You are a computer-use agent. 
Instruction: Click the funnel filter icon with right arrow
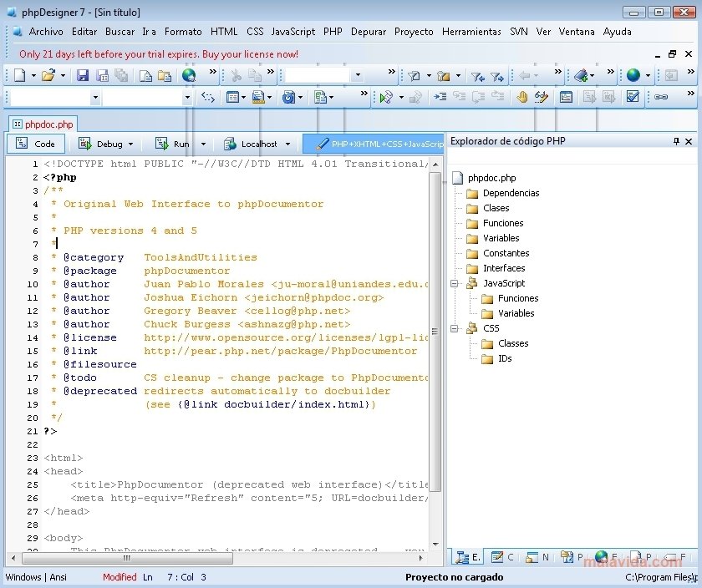coord(496,77)
